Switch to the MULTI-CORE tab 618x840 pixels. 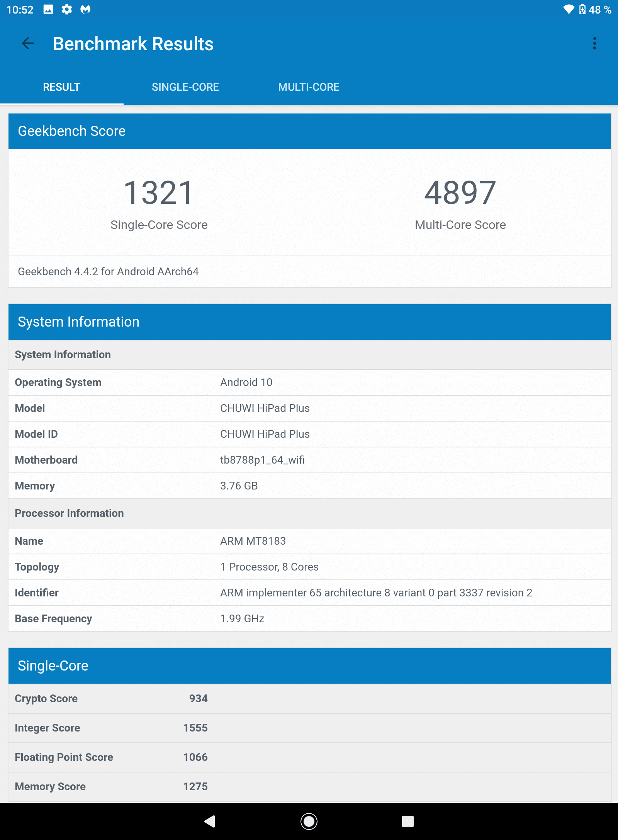(309, 87)
